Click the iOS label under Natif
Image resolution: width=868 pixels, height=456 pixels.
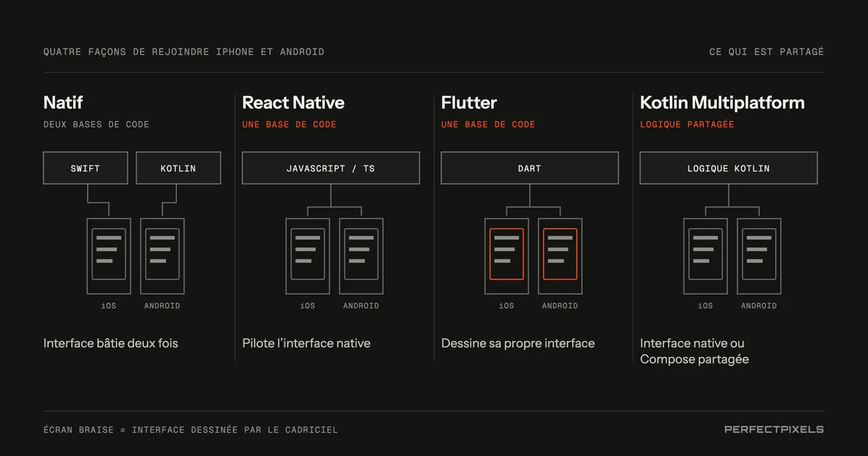point(109,306)
